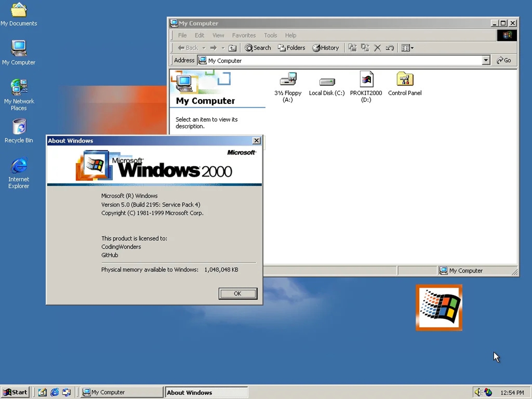Click the Undo icon in Explorer toolbar
This screenshot has width=532, height=399.
pos(390,48)
